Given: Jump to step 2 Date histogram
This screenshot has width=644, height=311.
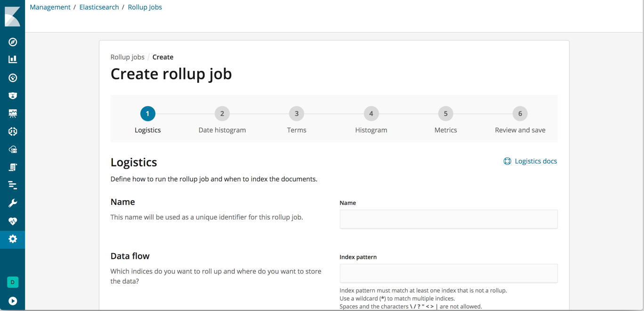Looking at the screenshot, I should [222, 114].
